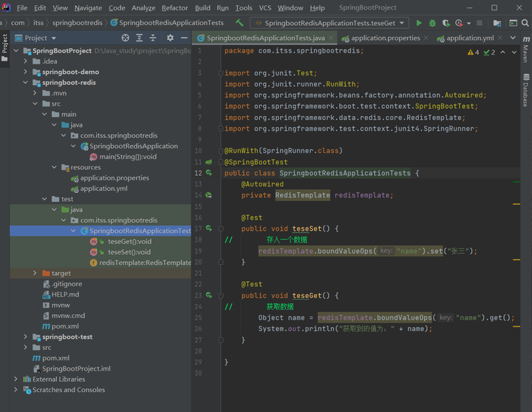The width and height of the screenshot is (532, 412).
Task: Start debugging with the Debug bug icon
Action: (432, 23)
